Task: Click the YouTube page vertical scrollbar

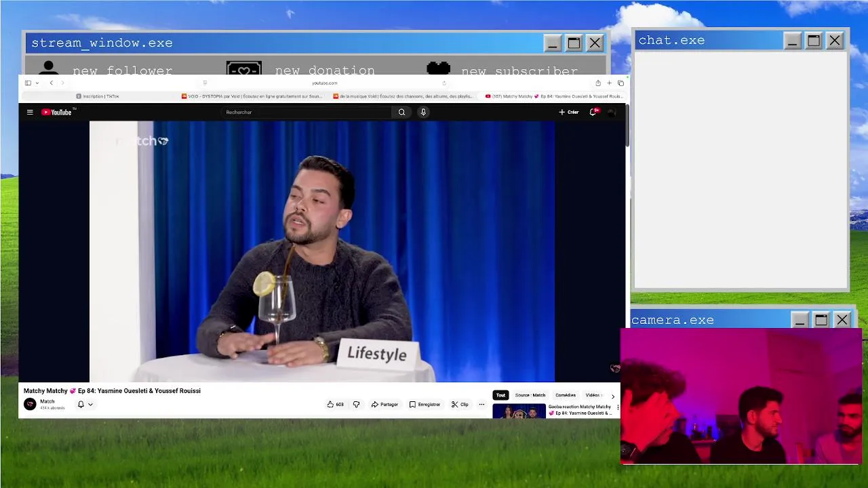Action: [628, 125]
